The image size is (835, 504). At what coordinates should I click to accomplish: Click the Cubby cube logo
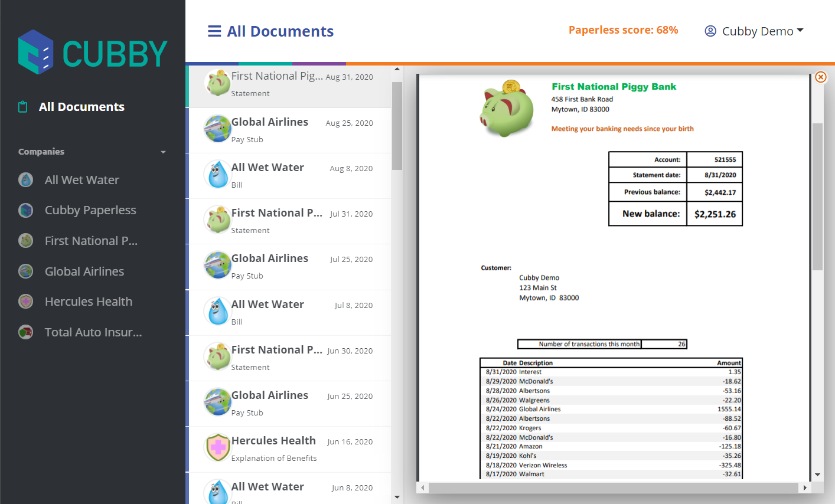(x=35, y=52)
